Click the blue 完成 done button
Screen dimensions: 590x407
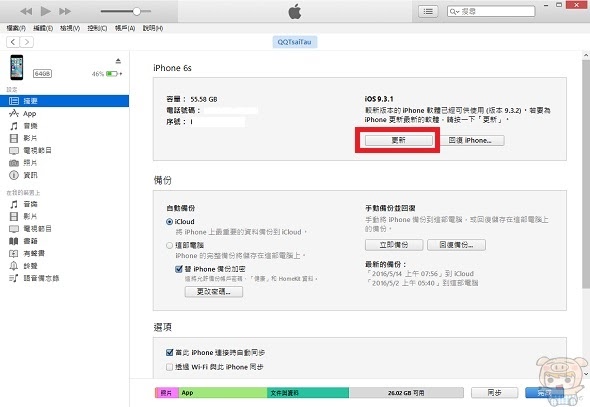544,393
